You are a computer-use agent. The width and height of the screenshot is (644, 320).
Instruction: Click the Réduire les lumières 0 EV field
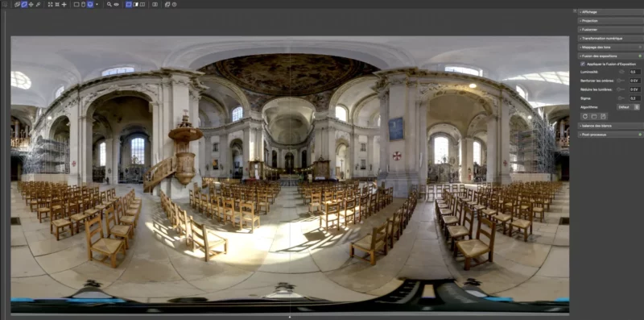click(635, 89)
